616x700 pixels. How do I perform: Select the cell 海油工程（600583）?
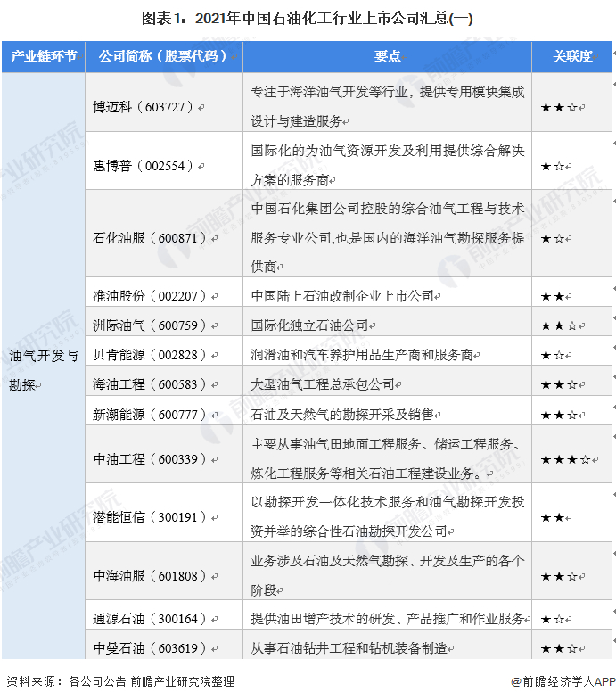(x=164, y=381)
